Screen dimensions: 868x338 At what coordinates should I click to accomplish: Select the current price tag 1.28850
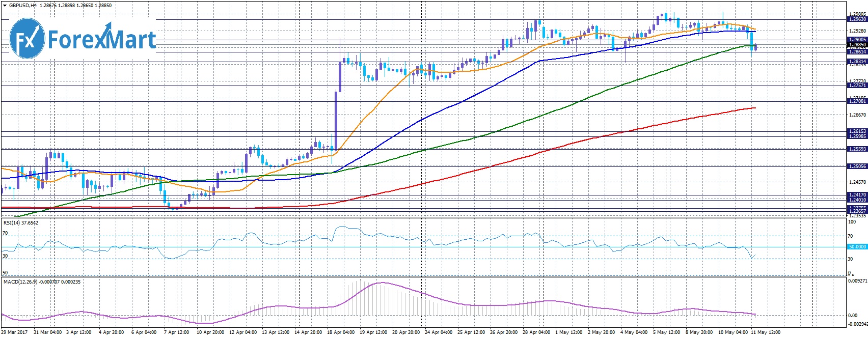coord(857,45)
